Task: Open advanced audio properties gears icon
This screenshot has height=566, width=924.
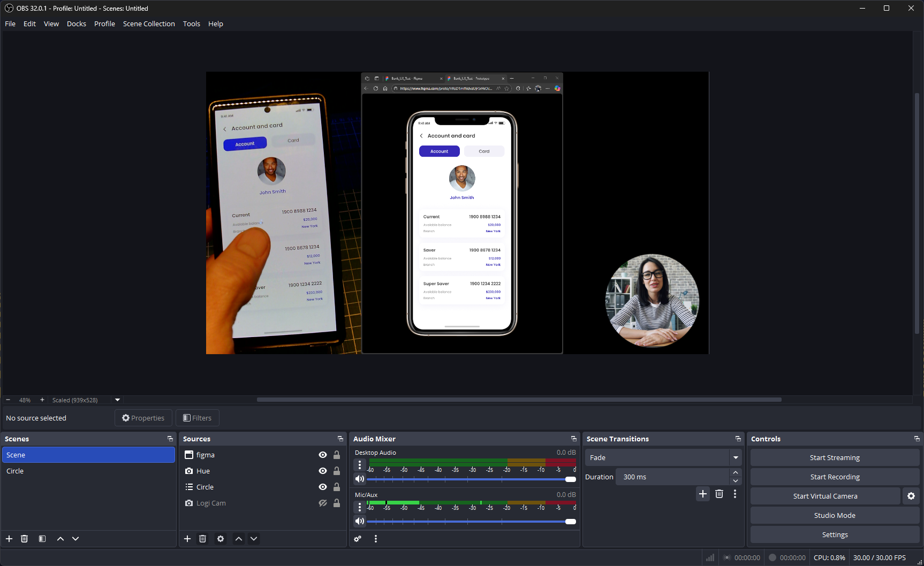Action: 358,539
